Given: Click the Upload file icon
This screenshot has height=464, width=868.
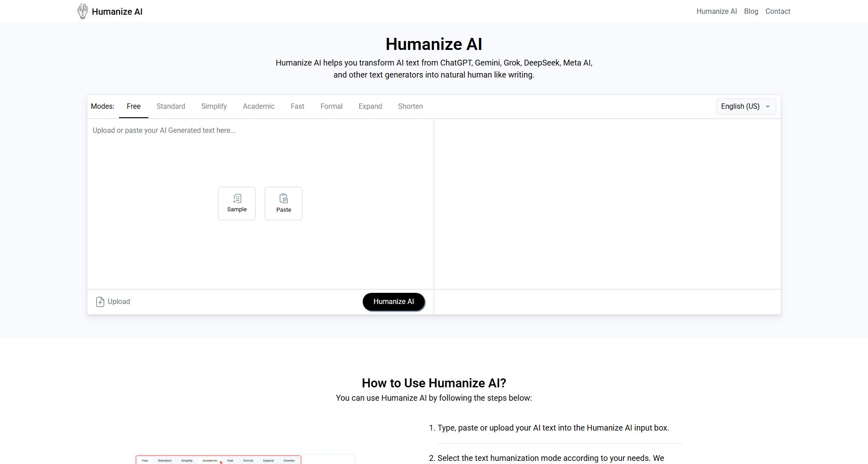Looking at the screenshot, I should click(100, 302).
